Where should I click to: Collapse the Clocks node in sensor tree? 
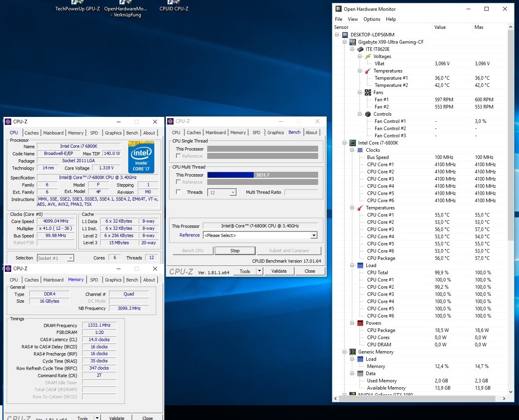[x=352, y=150]
